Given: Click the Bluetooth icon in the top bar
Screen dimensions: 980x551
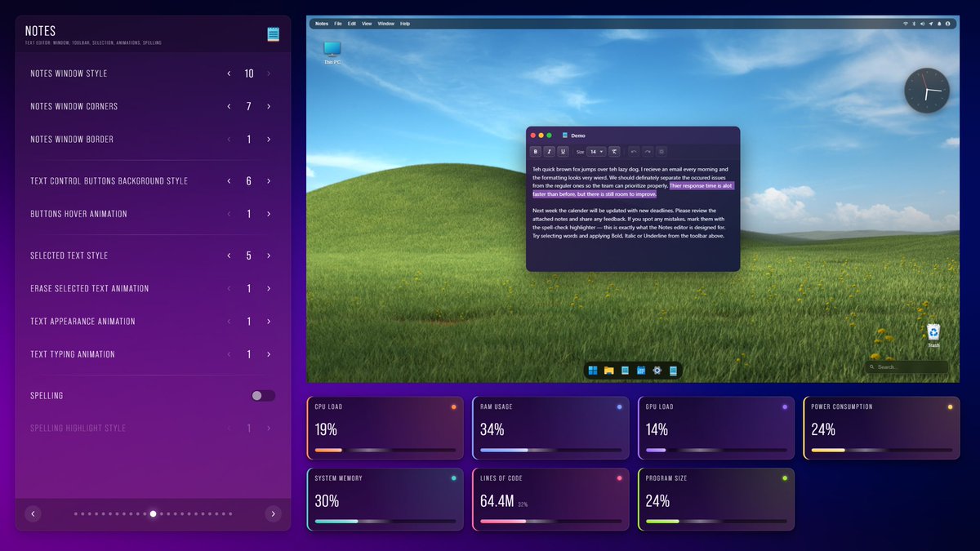Looking at the screenshot, I should click(914, 24).
